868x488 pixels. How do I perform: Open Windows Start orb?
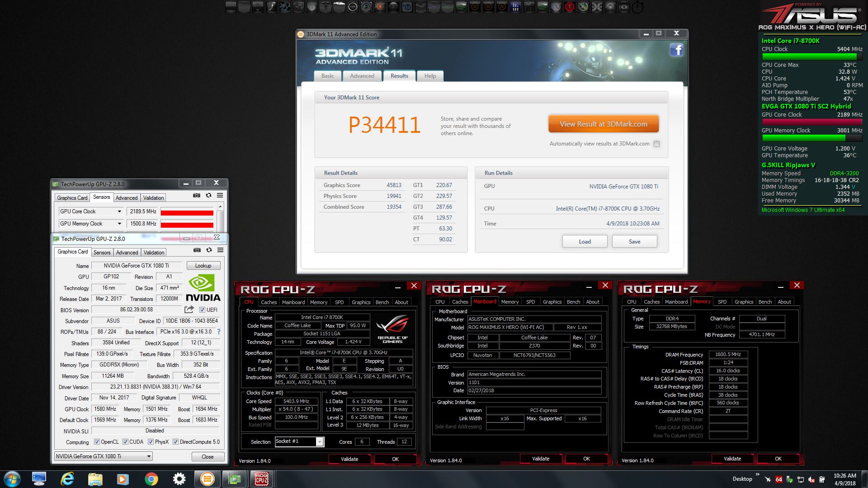coord(12,479)
